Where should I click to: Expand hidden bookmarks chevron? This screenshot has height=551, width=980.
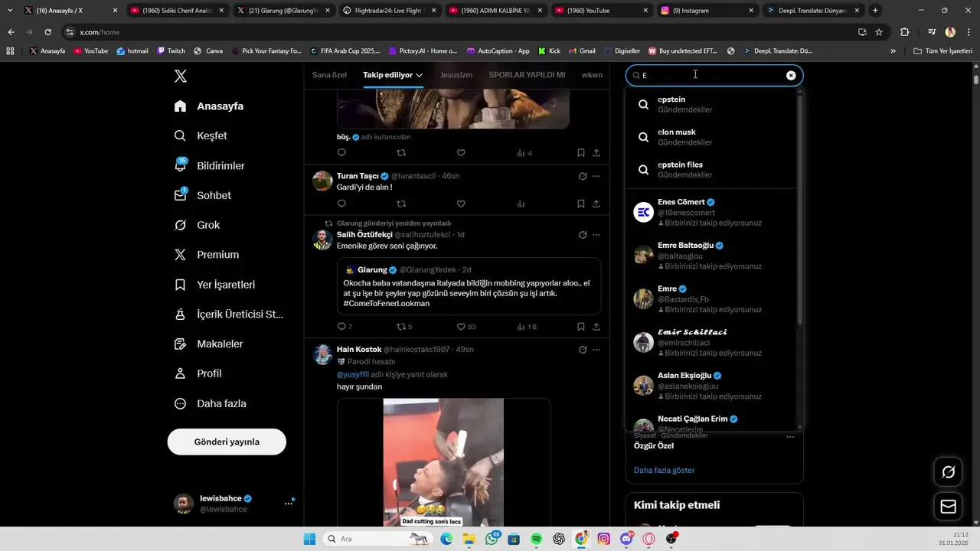pos(893,51)
